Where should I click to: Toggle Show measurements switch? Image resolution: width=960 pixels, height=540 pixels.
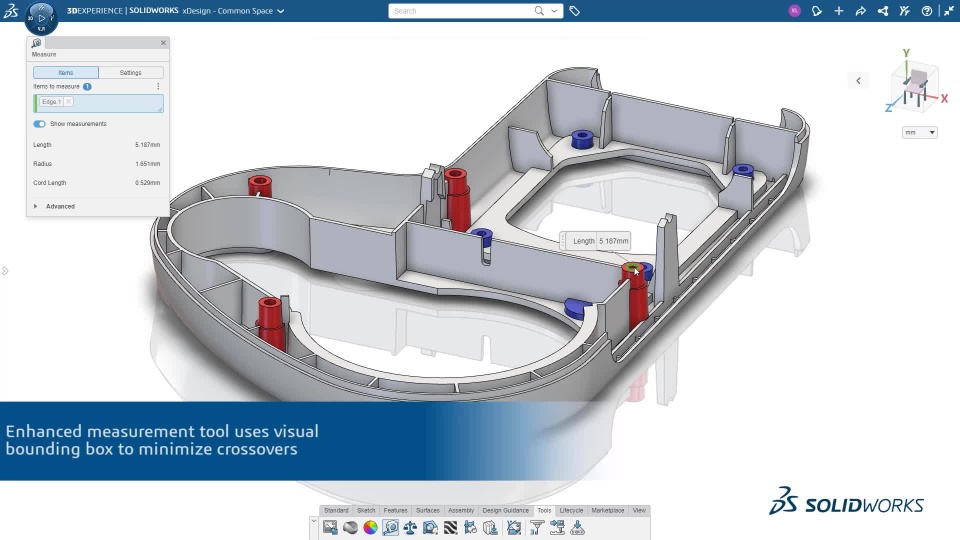tap(39, 124)
